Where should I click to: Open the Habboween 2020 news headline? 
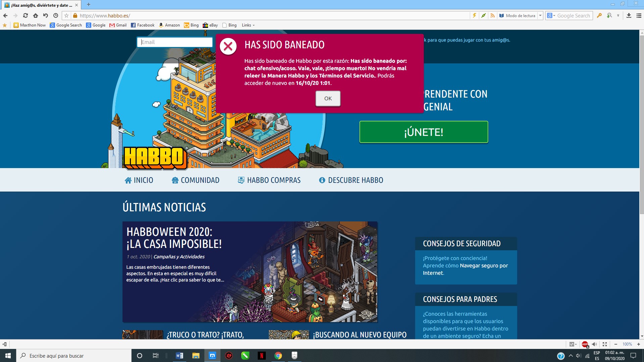coord(174,238)
